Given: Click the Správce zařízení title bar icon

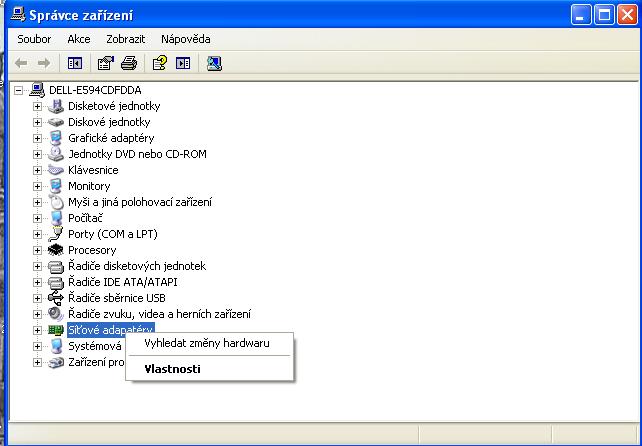Looking at the screenshot, I should point(18,15).
